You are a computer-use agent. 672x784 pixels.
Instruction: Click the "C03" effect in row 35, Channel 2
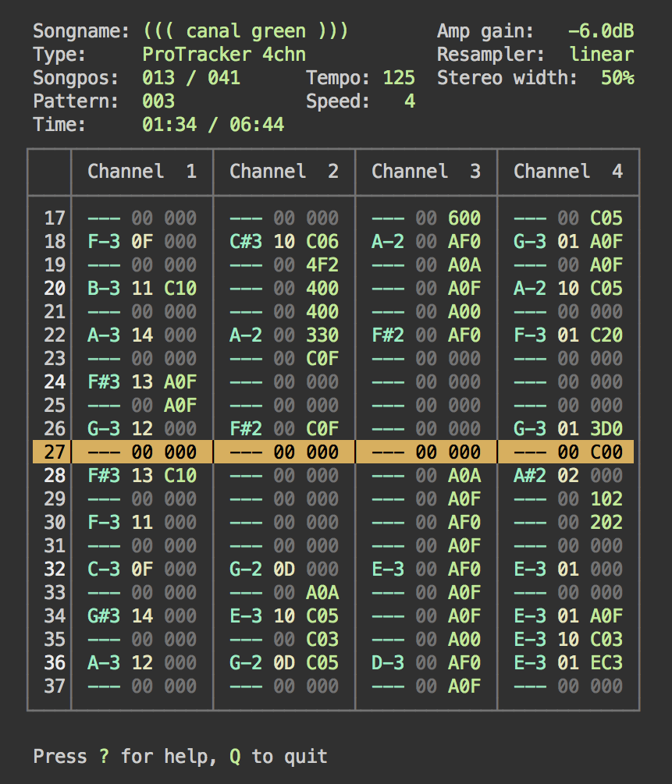[x=322, y=640]
